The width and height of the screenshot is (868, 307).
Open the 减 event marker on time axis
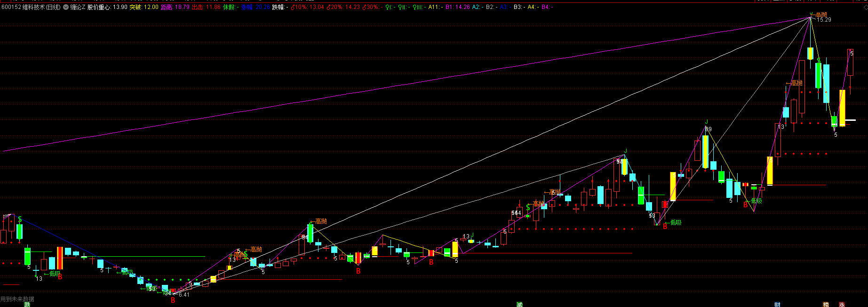[x=519, y=305]
